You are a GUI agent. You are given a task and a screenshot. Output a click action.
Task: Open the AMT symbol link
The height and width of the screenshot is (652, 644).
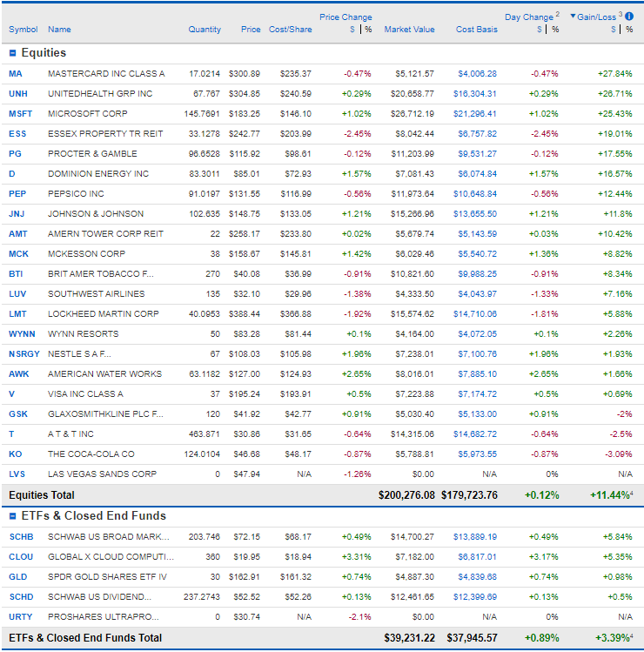pos(18,233)
